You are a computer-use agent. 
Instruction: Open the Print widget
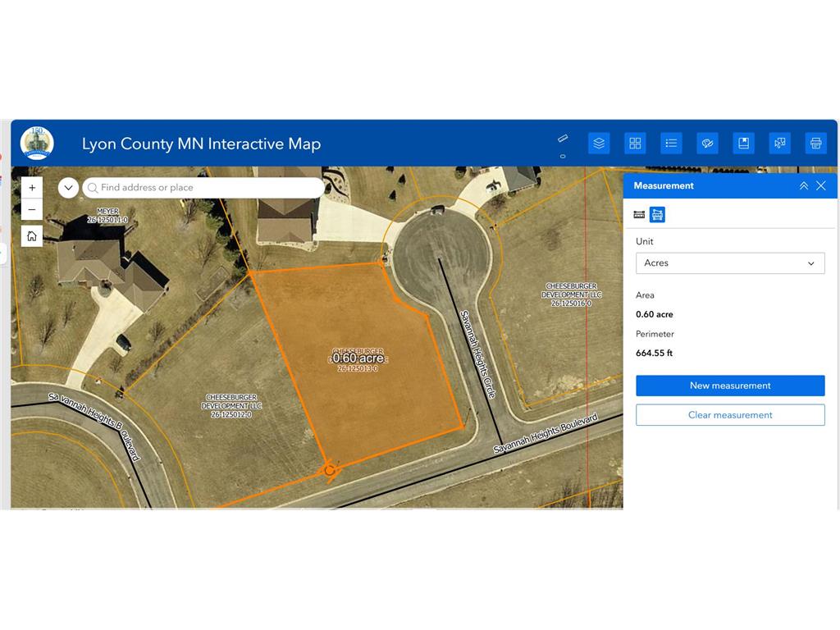click(x=816, y=143)
